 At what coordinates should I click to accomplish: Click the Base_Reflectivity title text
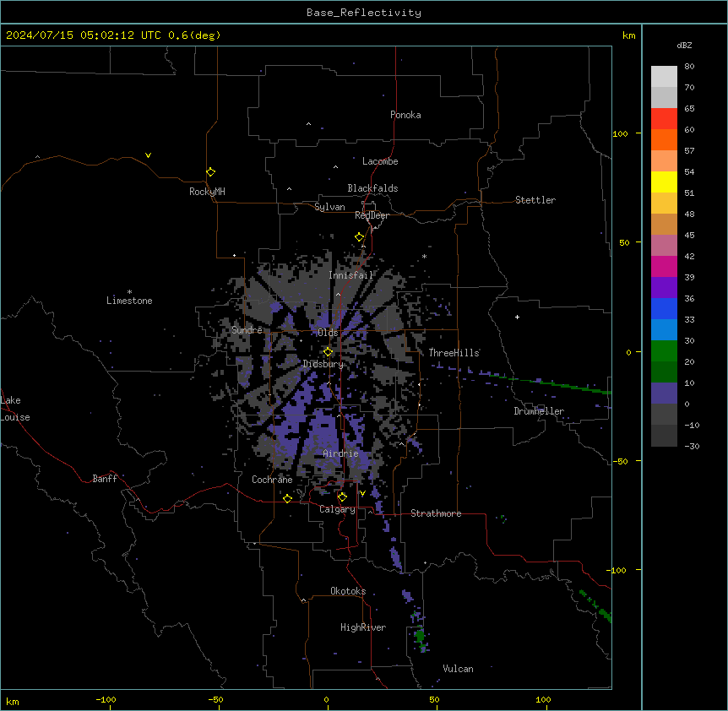point(363,13)
